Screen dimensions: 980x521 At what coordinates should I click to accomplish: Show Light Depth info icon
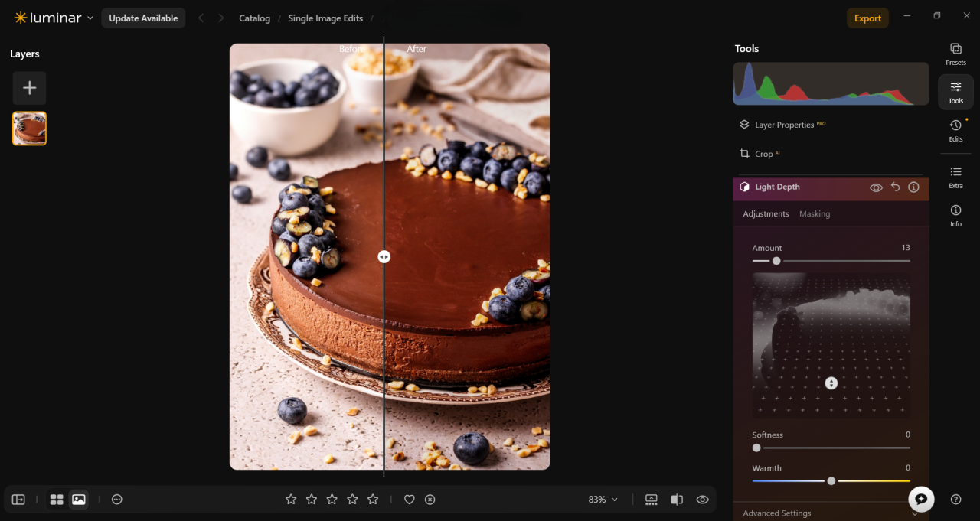(x=913, y=187)
